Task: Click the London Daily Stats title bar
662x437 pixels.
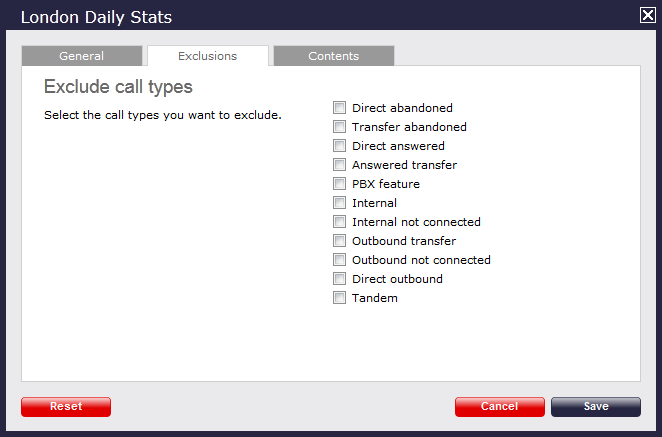Action: (x=300, y=15)
